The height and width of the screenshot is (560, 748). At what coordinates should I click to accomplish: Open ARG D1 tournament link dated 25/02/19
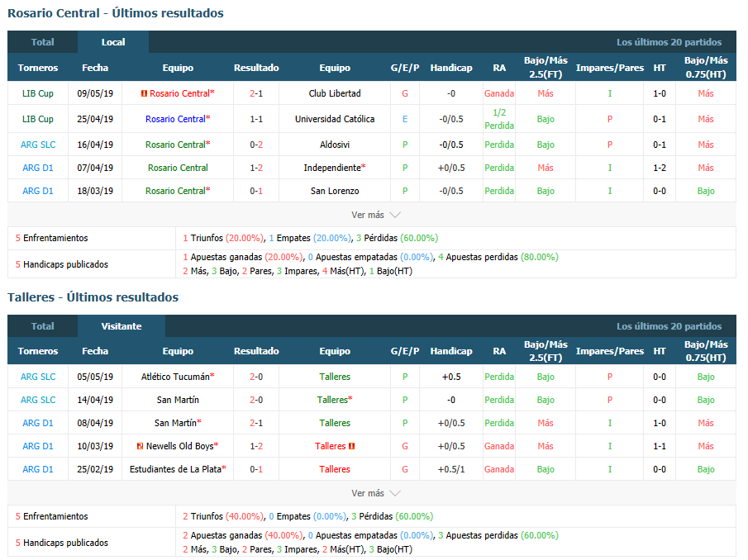tap(38, 469)
